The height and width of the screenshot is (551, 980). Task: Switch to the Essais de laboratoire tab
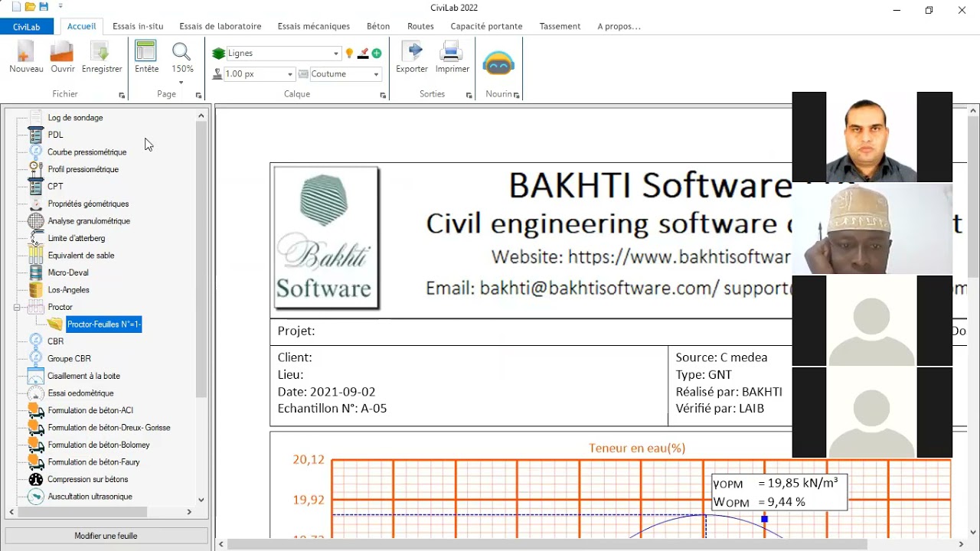click(x=220, y=26)
